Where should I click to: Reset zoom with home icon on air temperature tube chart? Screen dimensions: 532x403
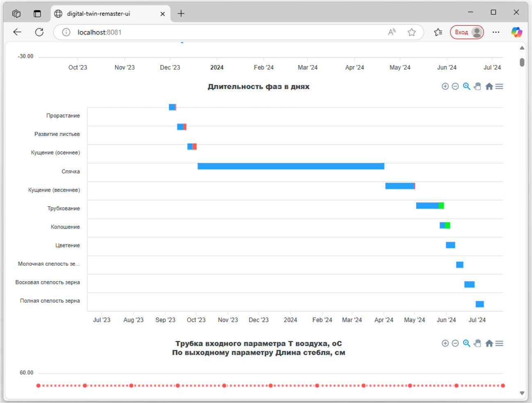click(x=489, y=343)
